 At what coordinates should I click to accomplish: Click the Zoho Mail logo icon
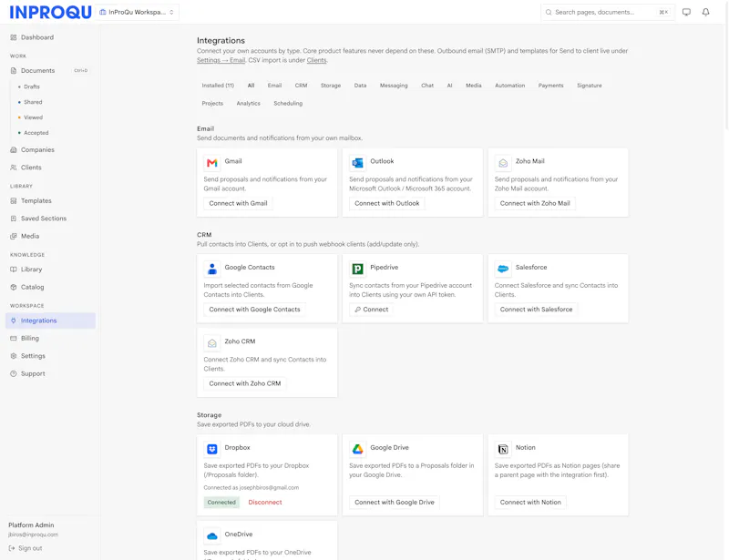click(503, 163)
